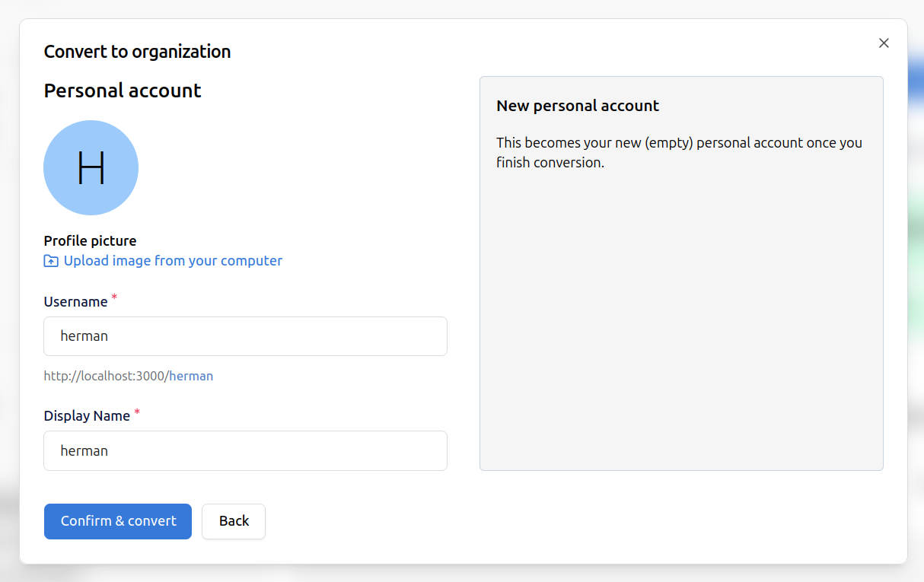The width and height of the screenshot is (924, 582).
Task: Click inside the Display Name field
Action: pos(245,450)
